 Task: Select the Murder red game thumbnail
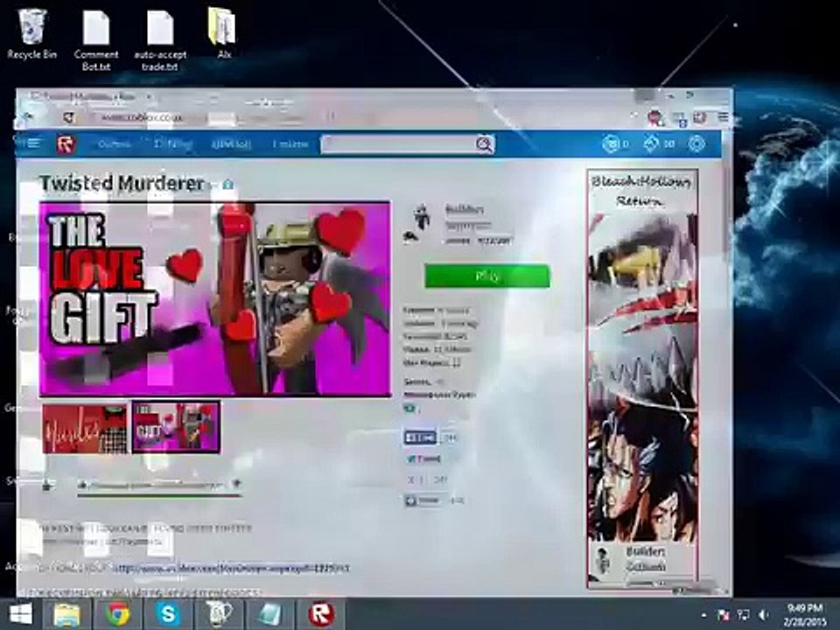coord(85,429)
